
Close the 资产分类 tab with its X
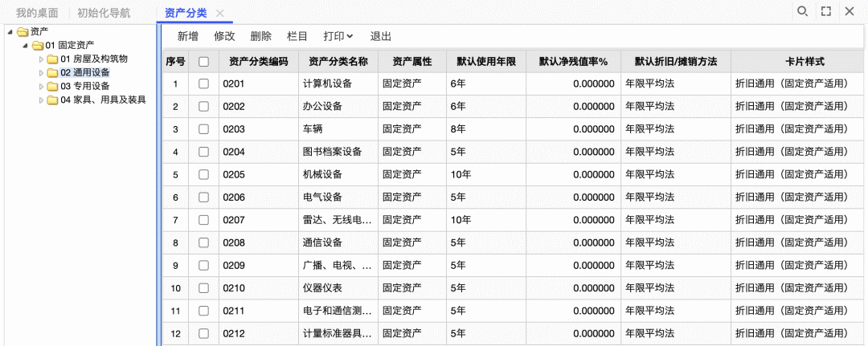pyautogui.click(x=219, y=14)
